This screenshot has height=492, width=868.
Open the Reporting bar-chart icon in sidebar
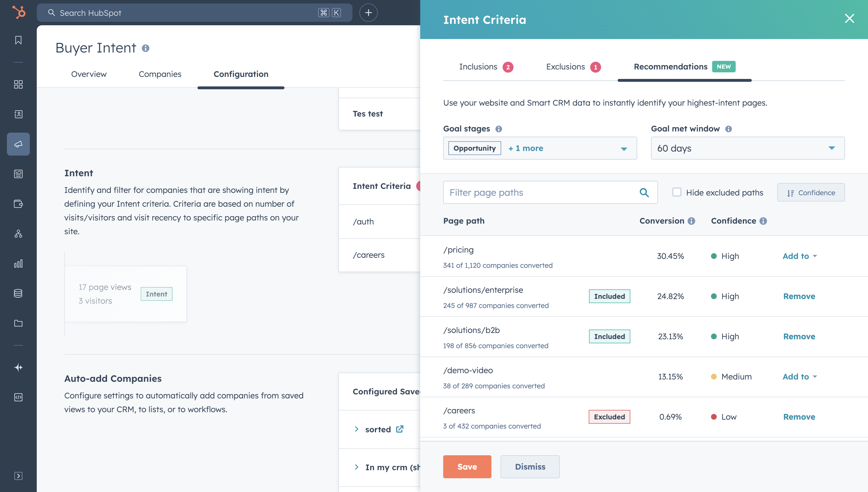(18, 264)
